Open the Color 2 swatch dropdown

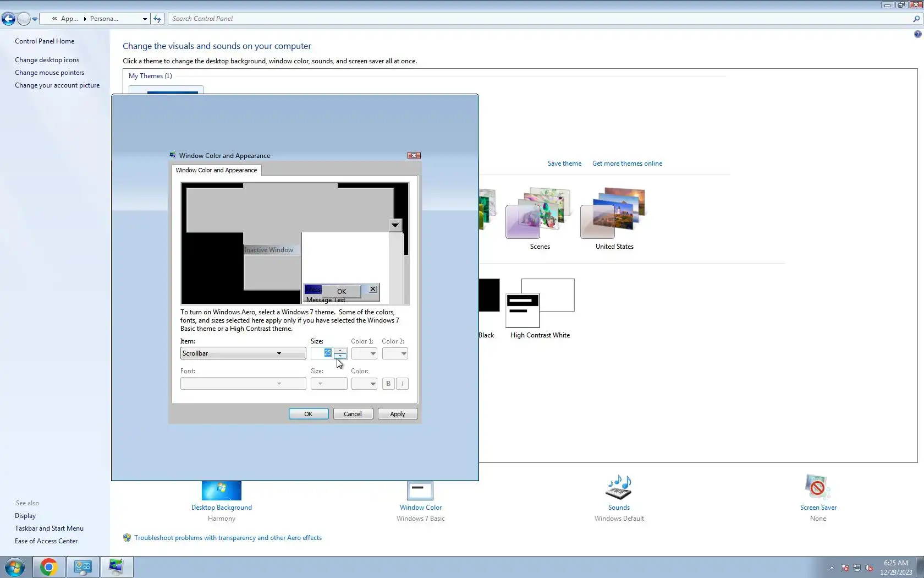(x=395, y=353)
